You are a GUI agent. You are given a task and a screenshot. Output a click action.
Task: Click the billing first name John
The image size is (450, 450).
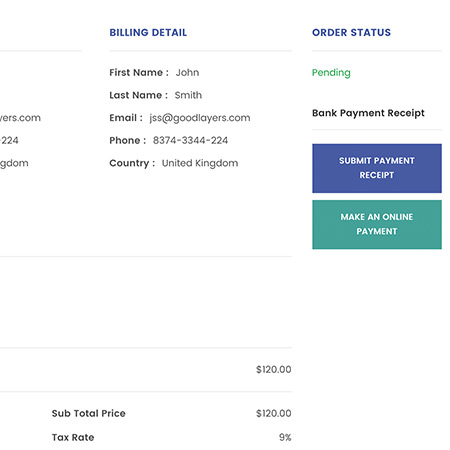(187, 72)
